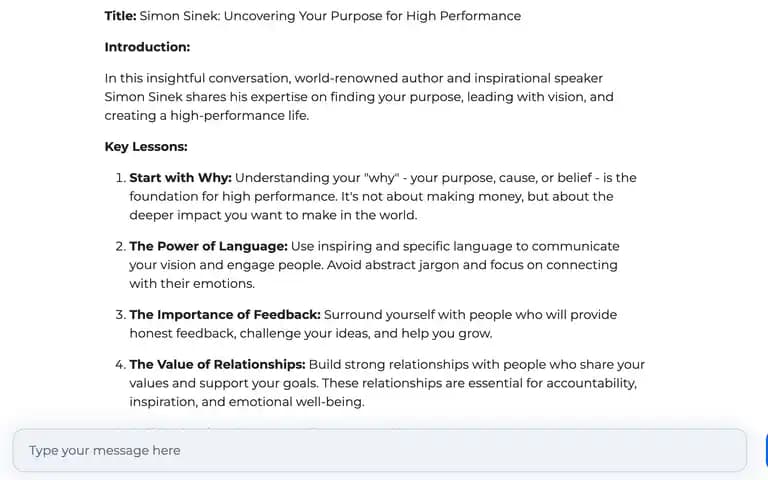Click 'The Power of Language:' bold text
This screenshot has width=768, height=480.
208,246
